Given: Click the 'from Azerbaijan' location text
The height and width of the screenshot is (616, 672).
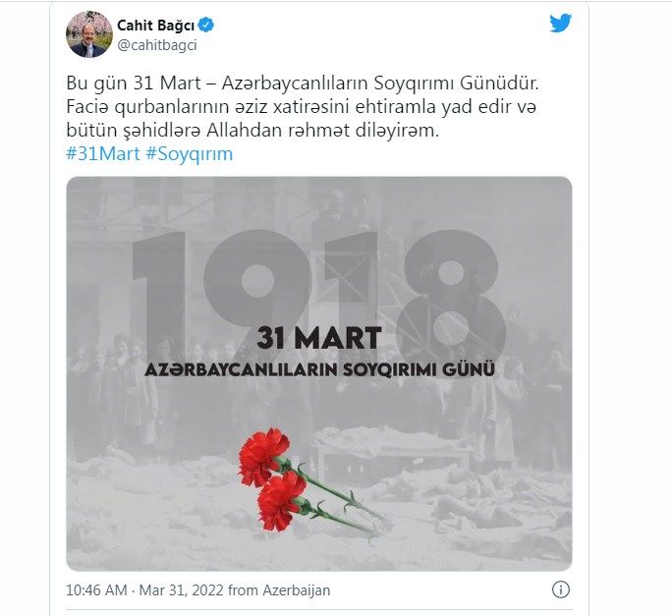Looking at the screenshot, I should 279,590.
